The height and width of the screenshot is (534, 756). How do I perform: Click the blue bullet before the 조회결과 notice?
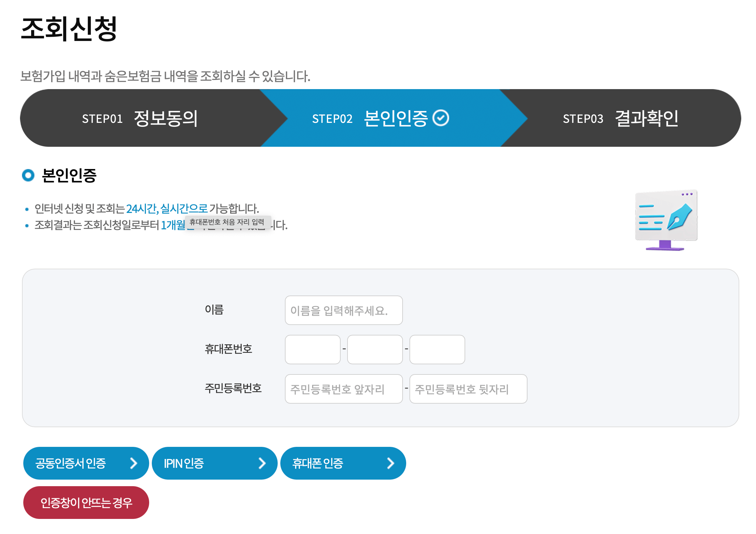coord(28,226)
